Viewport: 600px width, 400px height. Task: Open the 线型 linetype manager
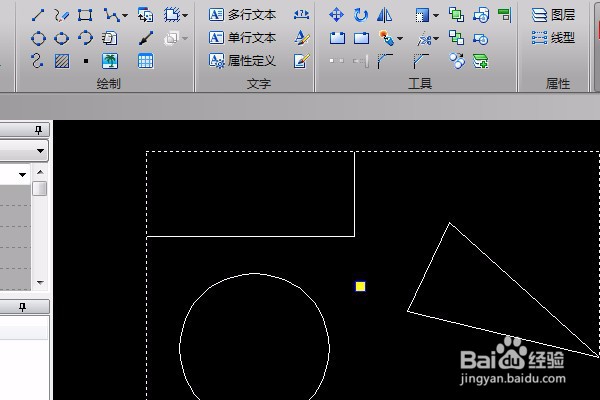coord(553,38)
